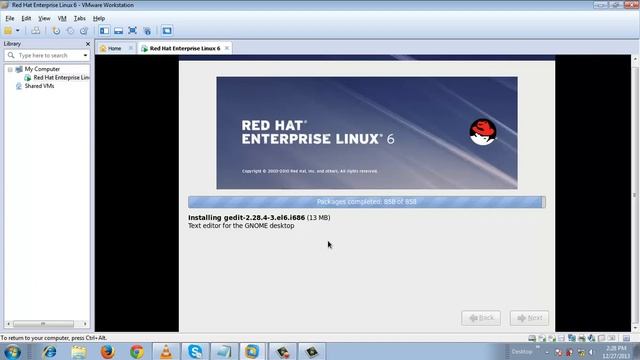Open the Windows Start menu
The image size is (640, 360).
tap(13, 352)
